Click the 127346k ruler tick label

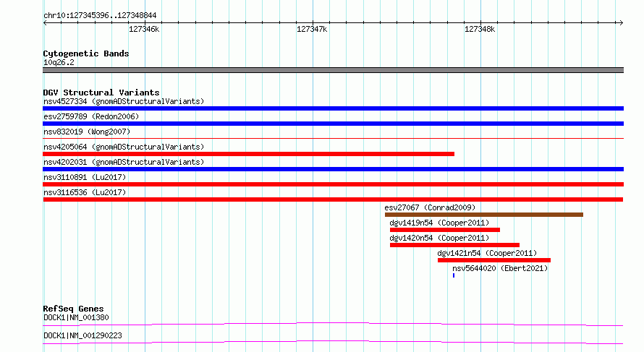pyautogui.click(x=144, y=29)
